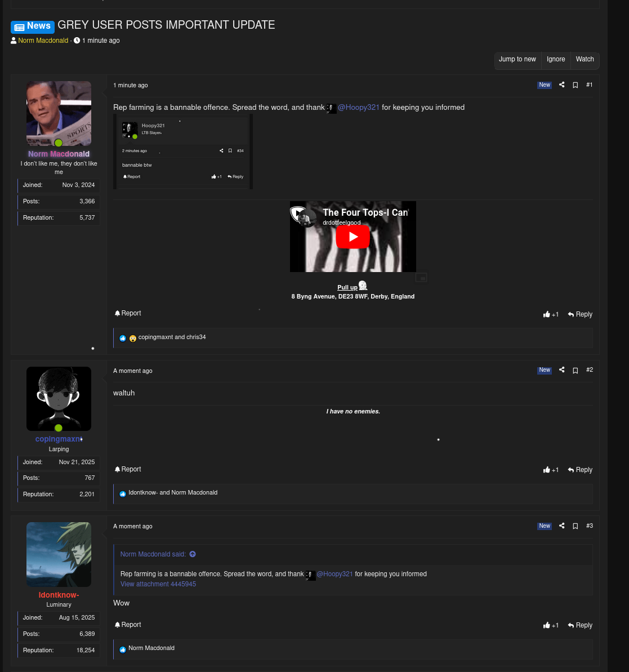This screenshot has height=672, width=629.
Task: Toggle the fullscreen icon below the video embed
Action: [421, 277]
